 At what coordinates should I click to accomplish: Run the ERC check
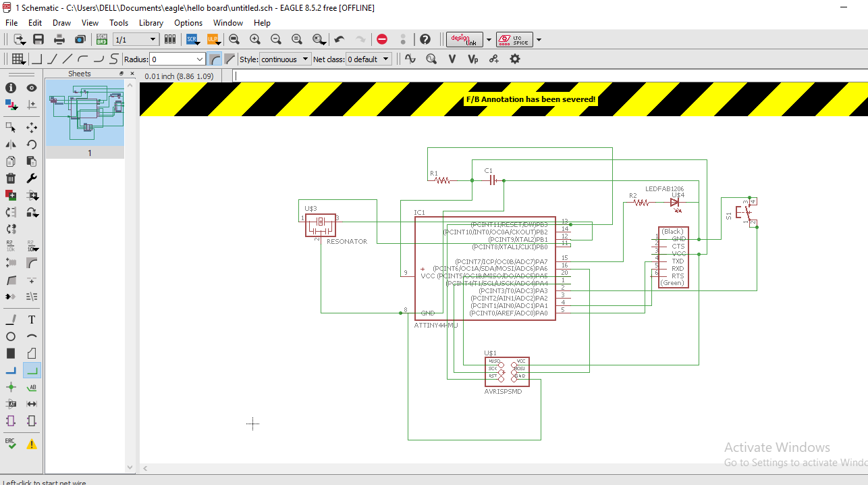[11, 444]
